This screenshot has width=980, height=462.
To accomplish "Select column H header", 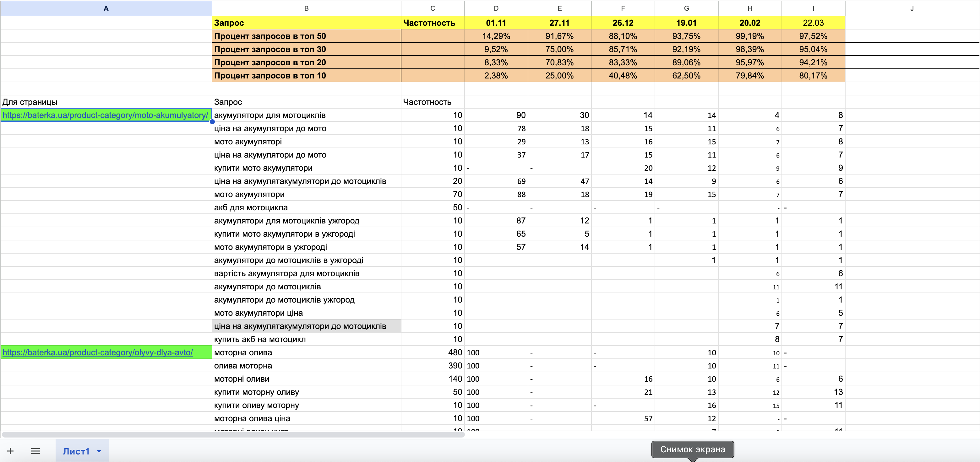I will coord(750,8).
